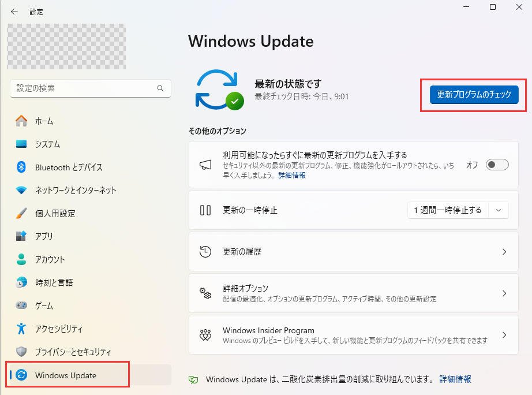Click the ホーム house icon
This screenshot has width=532, height=395.
tap(20, 121)
